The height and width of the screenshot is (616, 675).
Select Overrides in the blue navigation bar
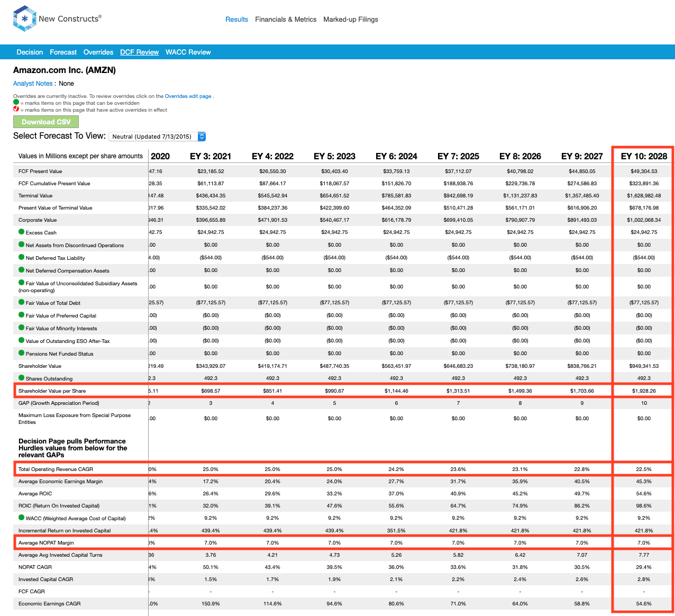[98, 52]
